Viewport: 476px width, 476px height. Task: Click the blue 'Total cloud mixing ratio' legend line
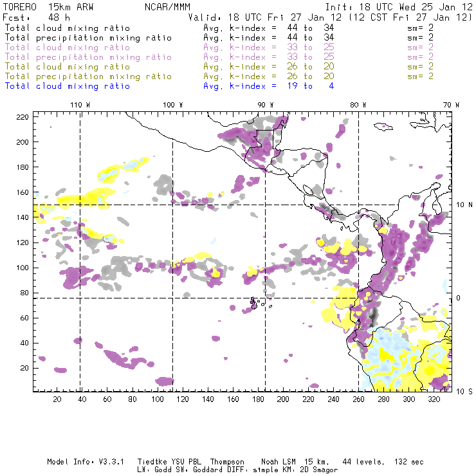coord(68,86)
